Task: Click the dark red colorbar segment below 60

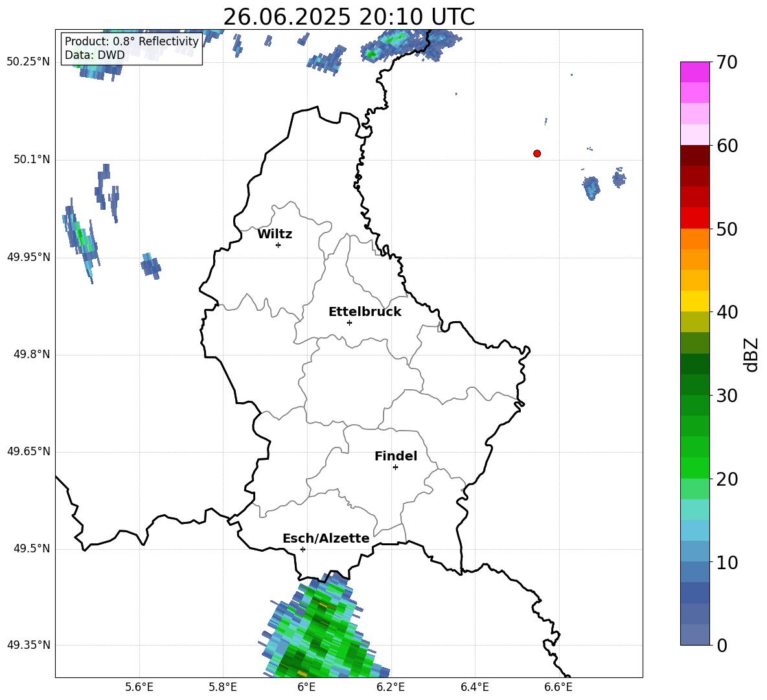Action: pos(695,155)
